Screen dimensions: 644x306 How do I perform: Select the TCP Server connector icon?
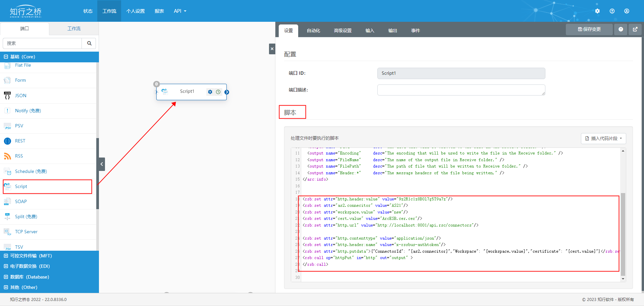coord(7,232)
